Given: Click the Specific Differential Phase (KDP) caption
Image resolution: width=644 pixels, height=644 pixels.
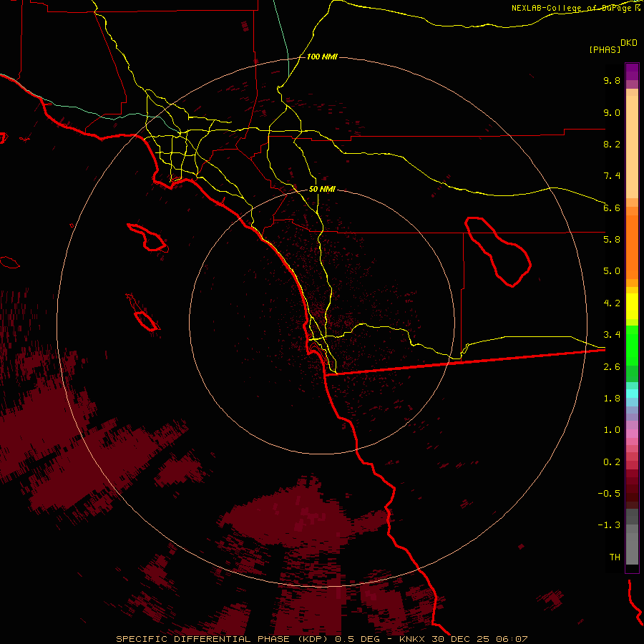Looking at the screenshot, I should point(321,639).
